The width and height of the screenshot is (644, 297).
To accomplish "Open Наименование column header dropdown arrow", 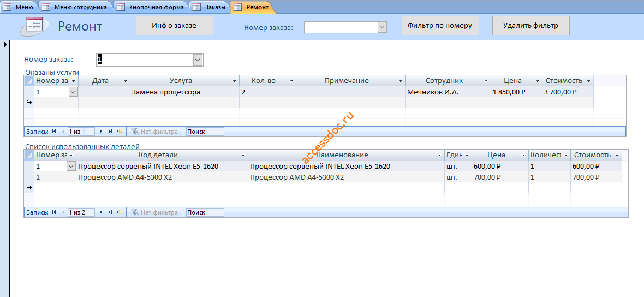I will point(439,155).
